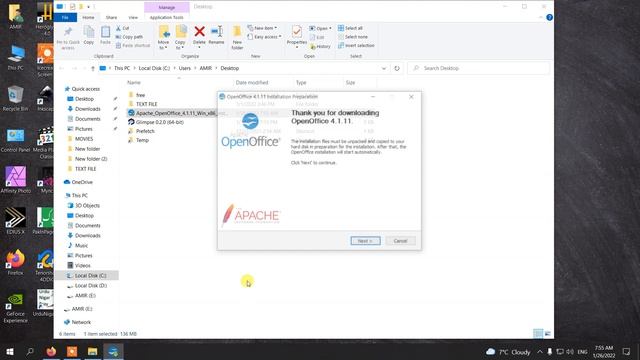Open File Explorer taskbar icon
The height and width of the screenshot is (360, 640).
pos(93,351)
